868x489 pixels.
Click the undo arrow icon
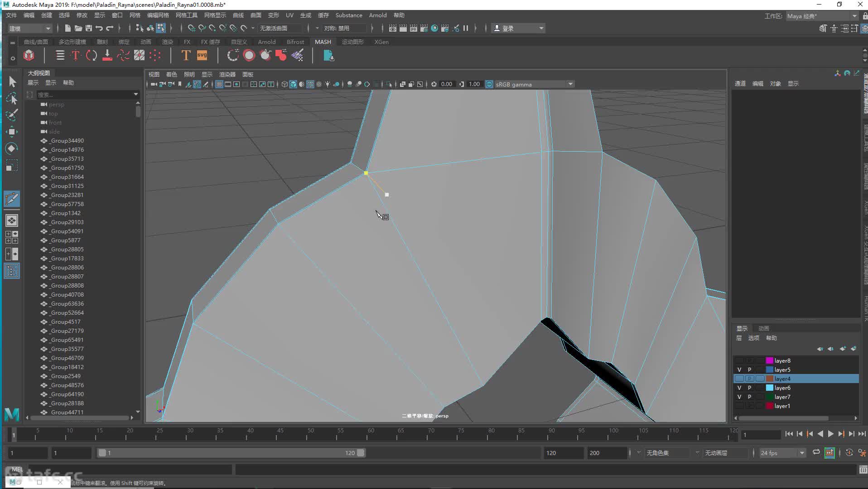99,28
